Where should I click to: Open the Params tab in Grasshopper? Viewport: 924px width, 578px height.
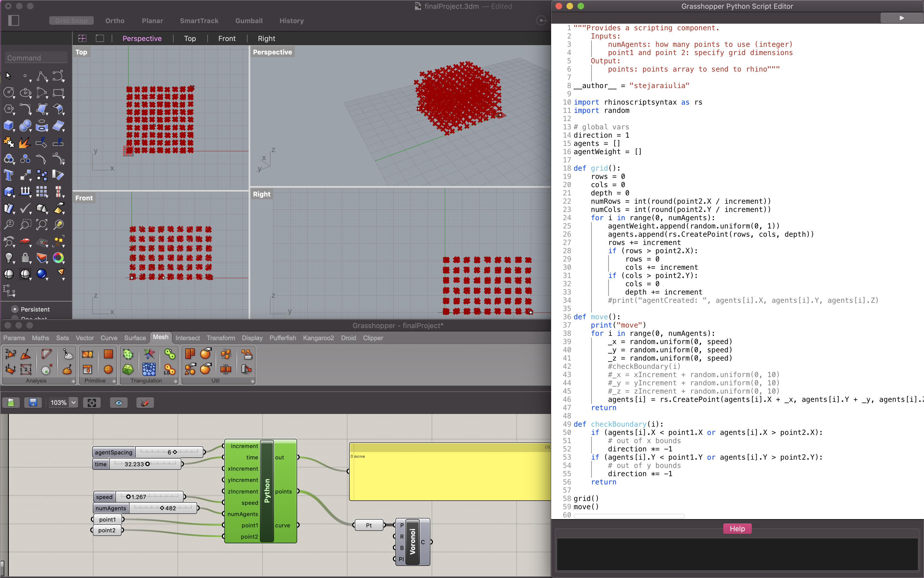14,338
